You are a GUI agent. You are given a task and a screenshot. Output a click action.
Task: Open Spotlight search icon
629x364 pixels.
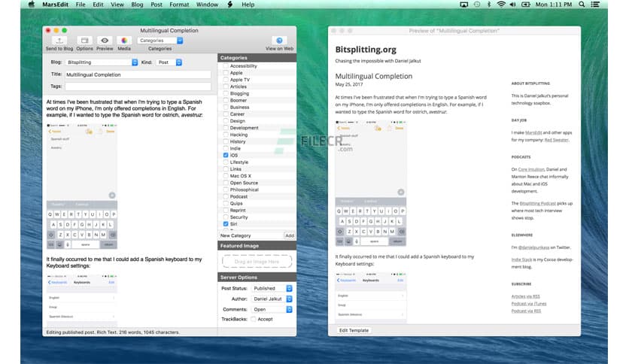(582, 5)
